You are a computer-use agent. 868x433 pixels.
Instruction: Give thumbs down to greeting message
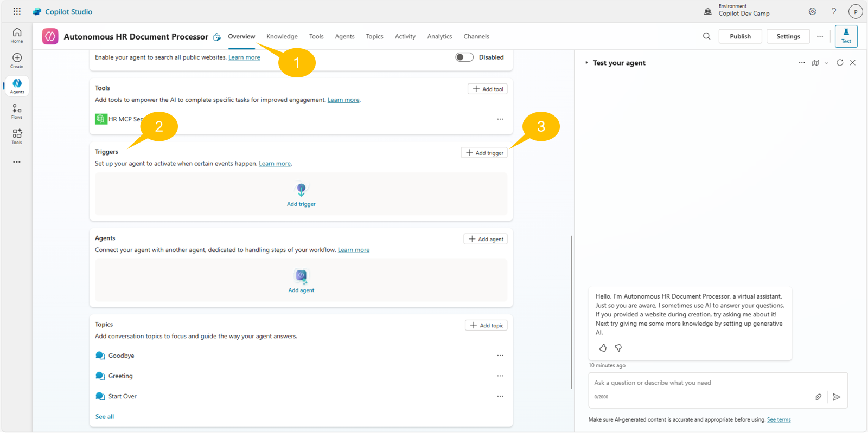(x=618, y=348)
